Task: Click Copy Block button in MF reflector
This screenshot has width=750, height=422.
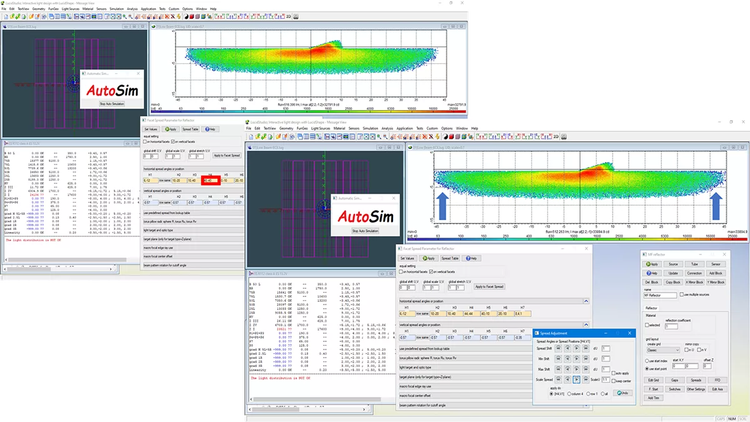Action: pos(673,282)
